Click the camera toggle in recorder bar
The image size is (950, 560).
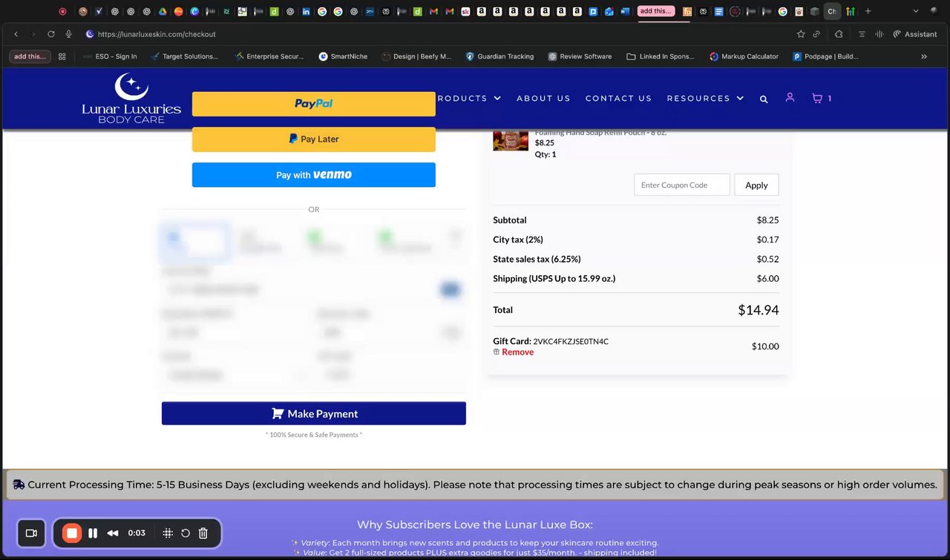pos(31,533)
